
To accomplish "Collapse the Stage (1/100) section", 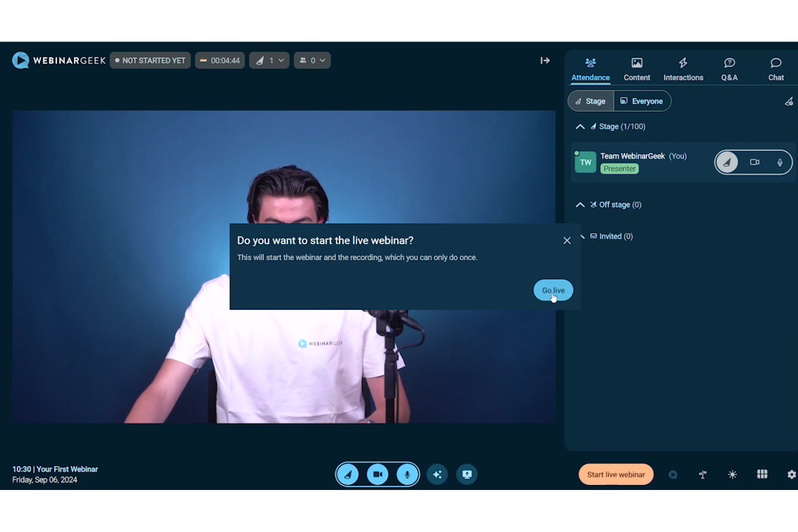I will [580, 126].
